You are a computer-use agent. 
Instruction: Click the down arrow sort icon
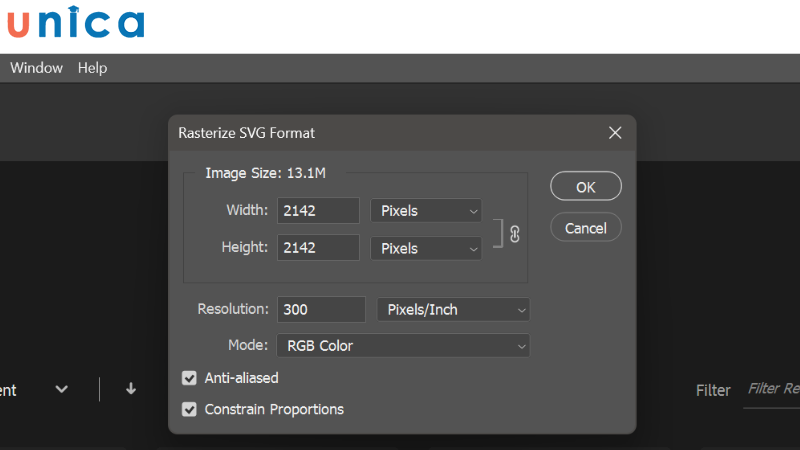131,389
